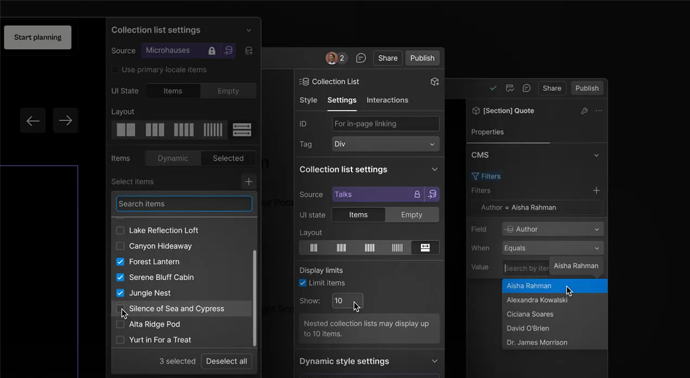Screen dimensions: 690x378
Task: Switch Items mode to Dynamic
Action: (x=173, y=158)
